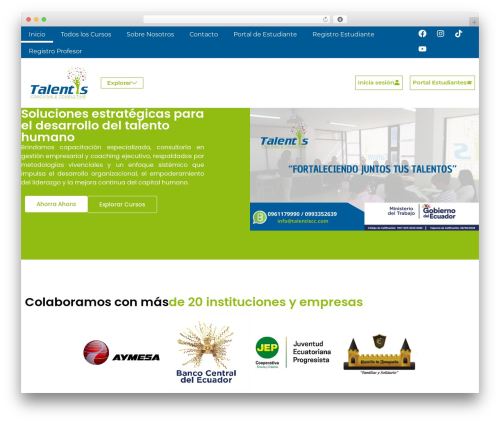This screenshot has height=423, width=500.
Task: Click the browser reload icon
Action: (x=325, y=20)
